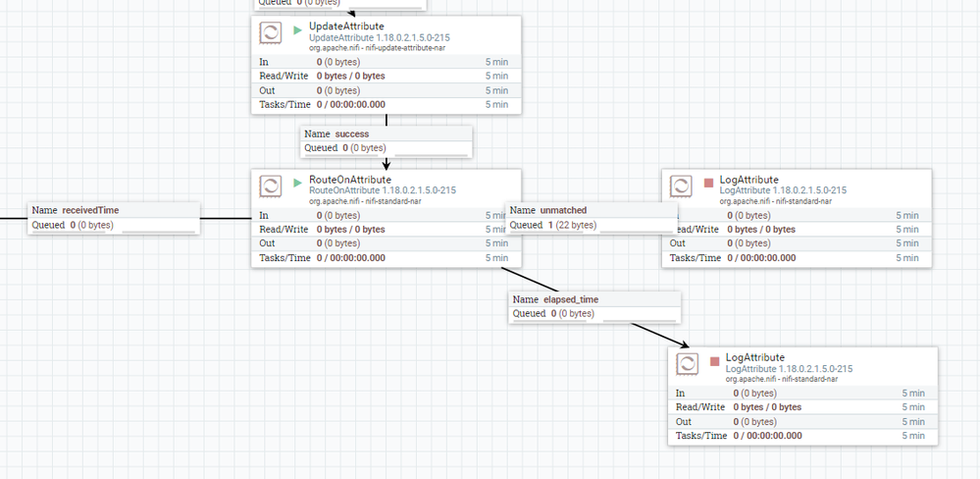Click the UpdateAttribute processor title
Viewport: 980px width, 479px height.
tap(346, 27)
